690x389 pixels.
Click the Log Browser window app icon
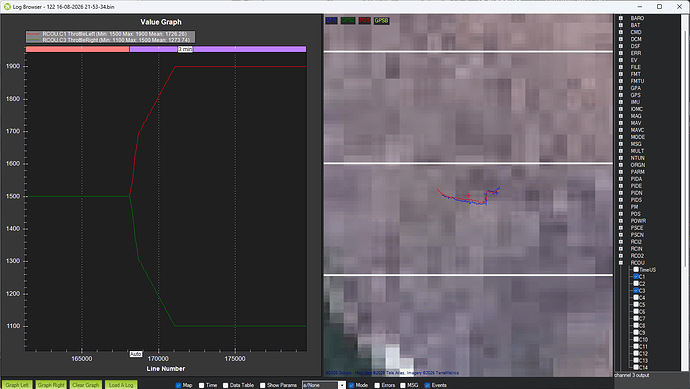(x=7, y=7)
